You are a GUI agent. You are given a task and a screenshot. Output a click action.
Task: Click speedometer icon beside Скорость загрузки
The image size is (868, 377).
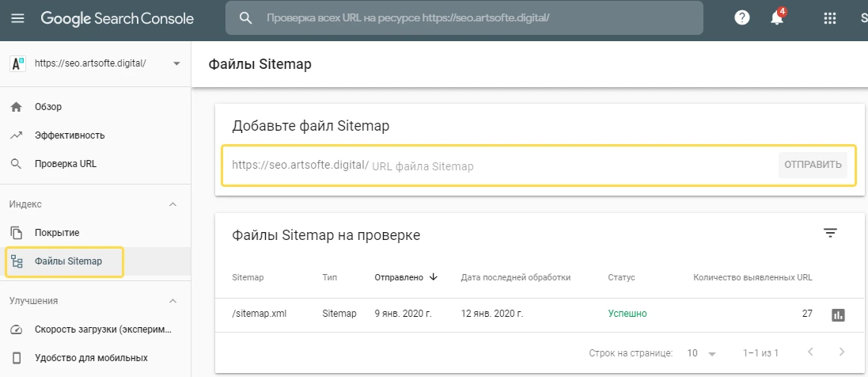coord(17,329)
